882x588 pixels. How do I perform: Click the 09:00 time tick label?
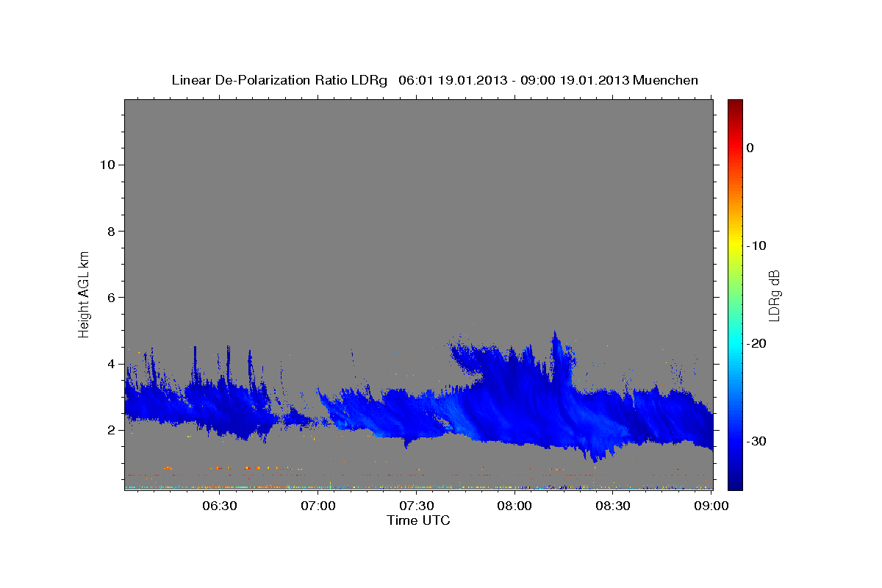[711, 506]
